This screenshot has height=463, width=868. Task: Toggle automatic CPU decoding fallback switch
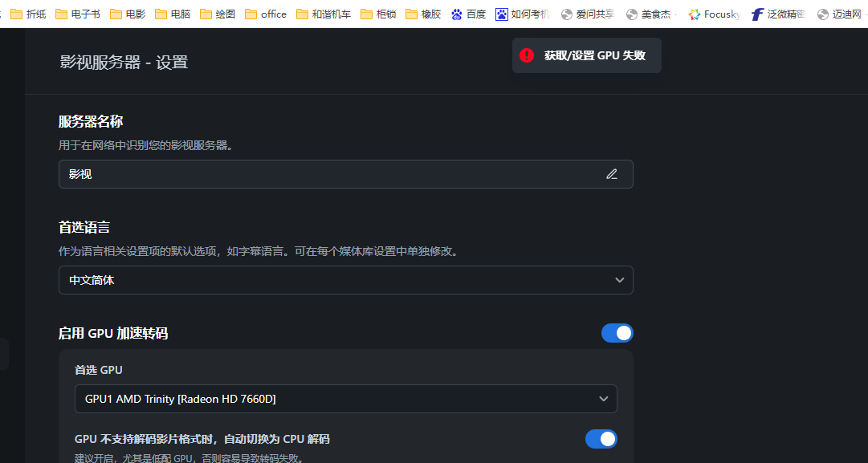point(601,439)
